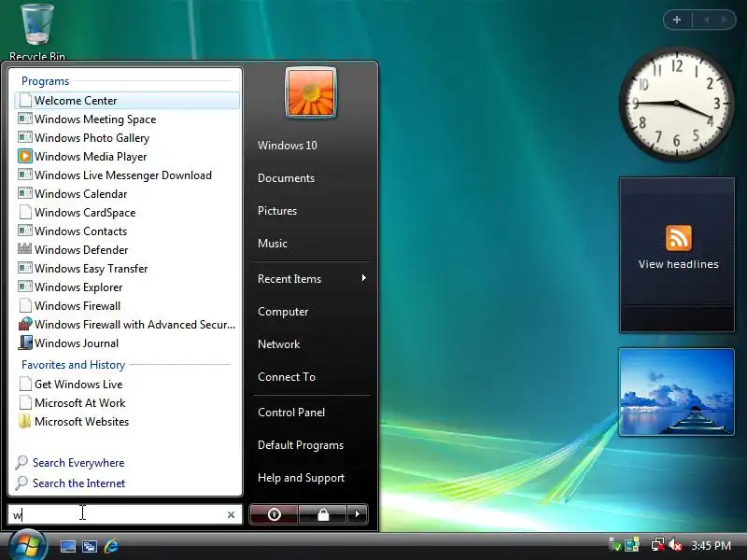The width and height of the screenshot is (747, 560).
Task: Open the Windows 10 user folder
Action: [x=288, y=146]
